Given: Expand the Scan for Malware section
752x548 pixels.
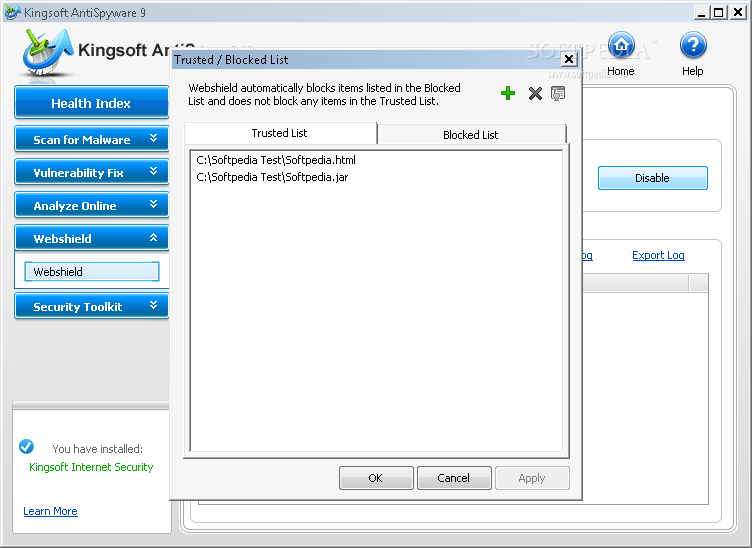Looking at the screenshot, I should 91,139.
